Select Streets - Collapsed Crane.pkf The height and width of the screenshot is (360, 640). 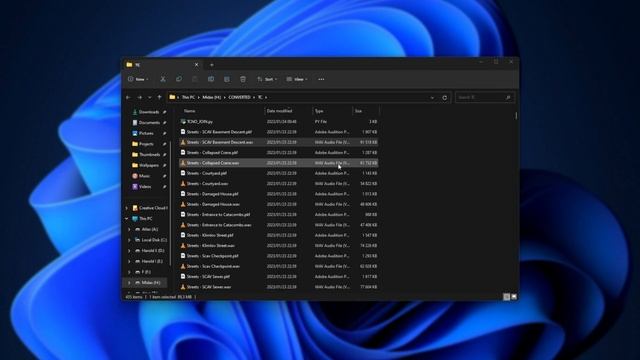[x=279, y=153]
